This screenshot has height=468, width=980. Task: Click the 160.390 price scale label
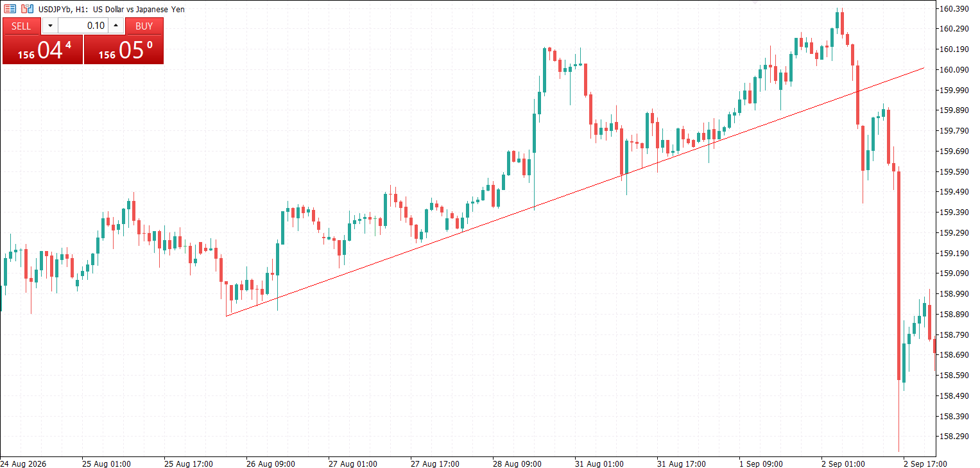point(953,8)
